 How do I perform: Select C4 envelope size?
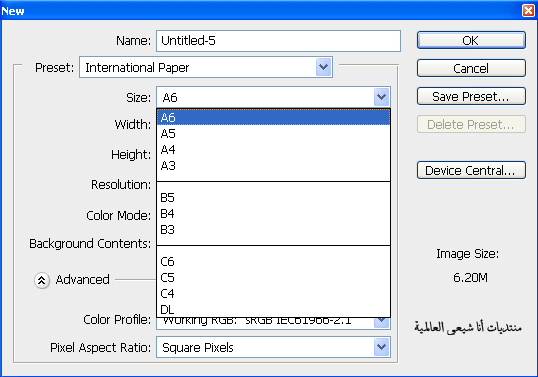point(273,294)
